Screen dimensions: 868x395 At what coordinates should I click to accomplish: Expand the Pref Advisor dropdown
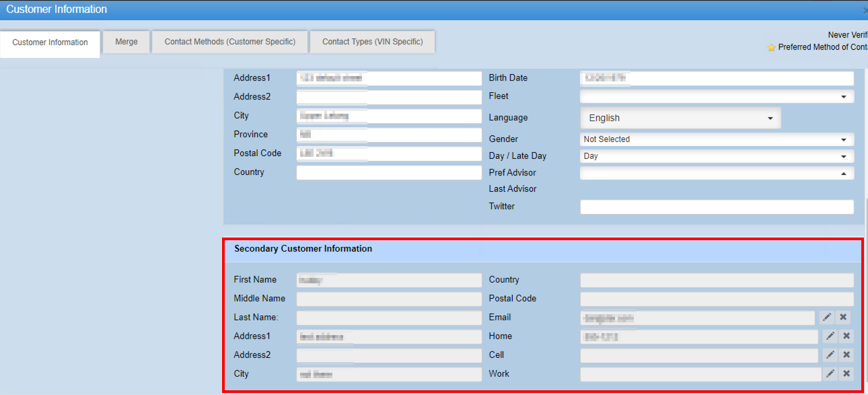click(717, 173)
